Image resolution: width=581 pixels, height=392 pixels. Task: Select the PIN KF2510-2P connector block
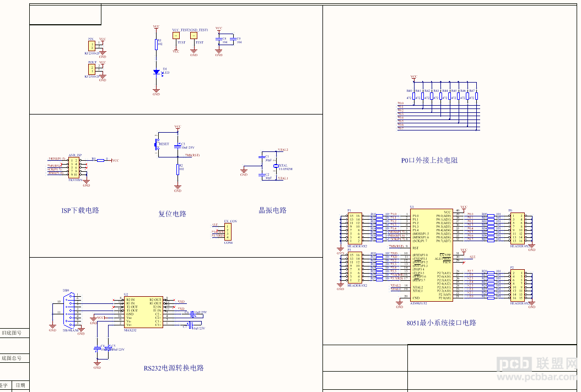(92, 46)
